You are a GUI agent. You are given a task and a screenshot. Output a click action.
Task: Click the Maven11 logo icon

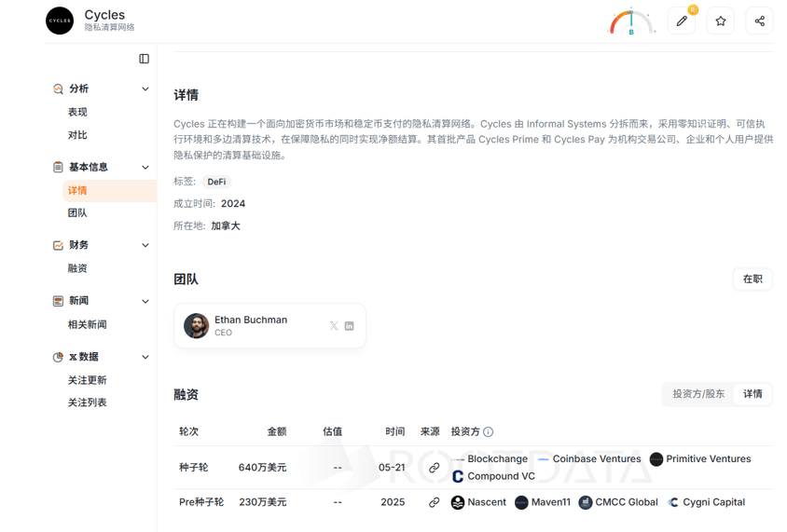pyautogui.click(x=521, y=502)
